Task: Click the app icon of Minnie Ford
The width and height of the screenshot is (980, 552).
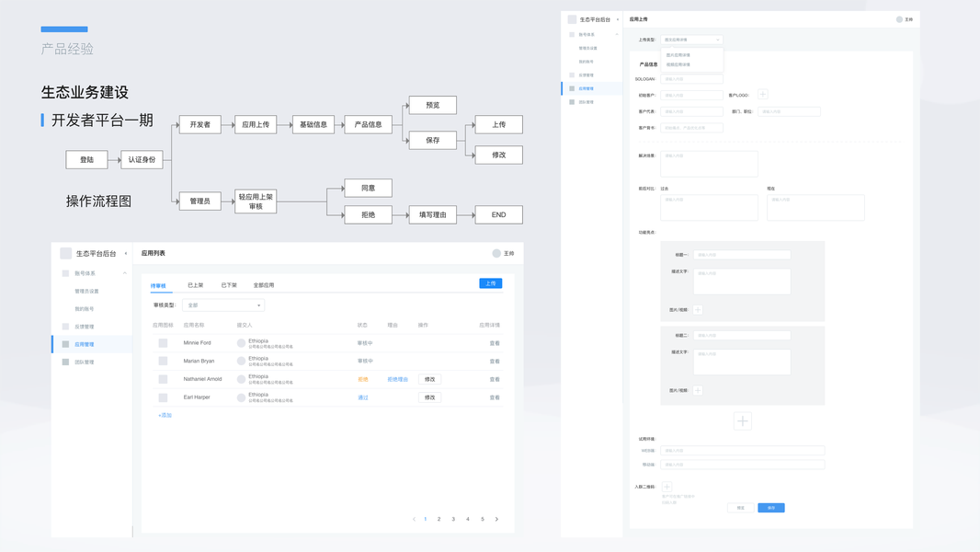Action: tap(163, 343)
